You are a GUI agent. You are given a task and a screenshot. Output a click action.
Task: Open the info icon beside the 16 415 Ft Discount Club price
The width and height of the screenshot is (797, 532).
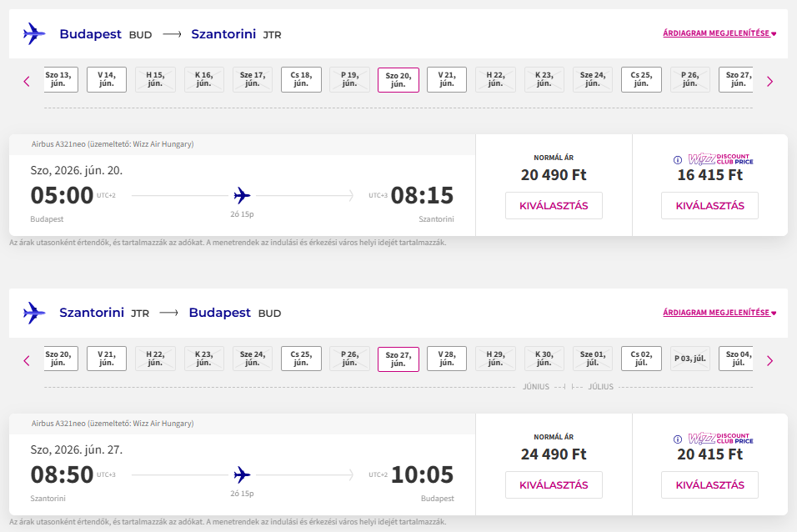point(678,159)
